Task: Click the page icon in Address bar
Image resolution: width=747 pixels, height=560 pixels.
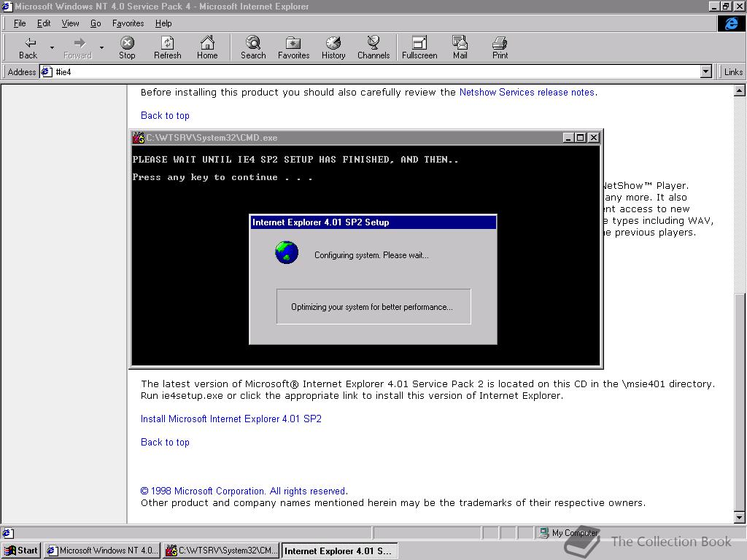Action: [46, 72]
